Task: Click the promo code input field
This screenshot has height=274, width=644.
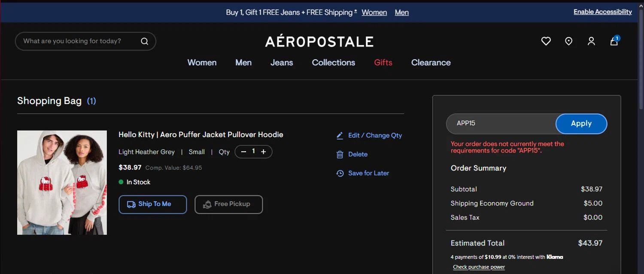Action: [x=501, y=124]
